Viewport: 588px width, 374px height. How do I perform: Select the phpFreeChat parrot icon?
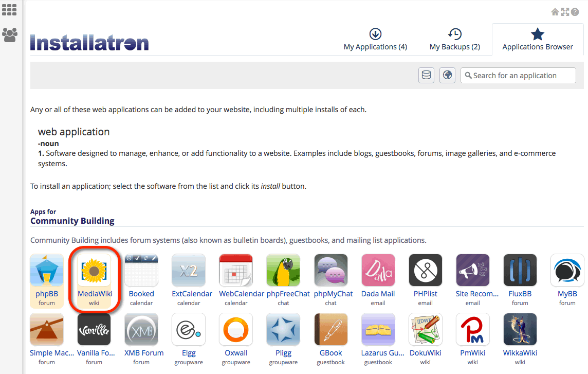(283, 270)
